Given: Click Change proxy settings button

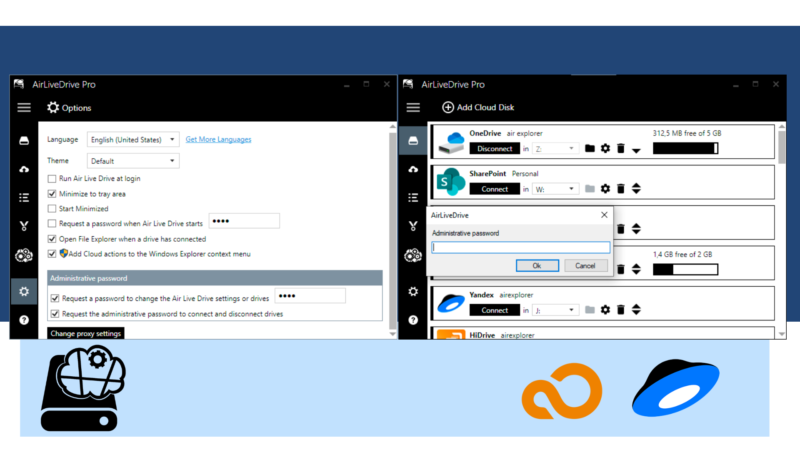Looking at the screenshot, I should 86,333.
